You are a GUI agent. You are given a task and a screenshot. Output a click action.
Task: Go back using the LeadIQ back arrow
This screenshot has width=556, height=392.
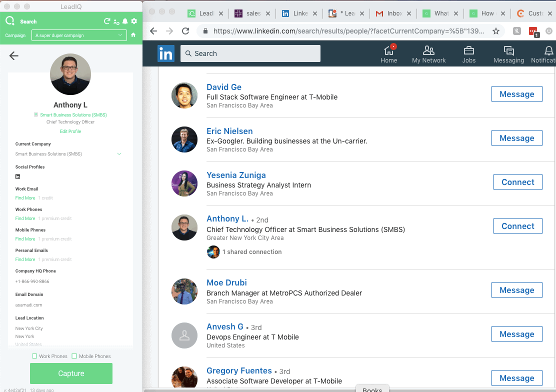click(14, 55)
